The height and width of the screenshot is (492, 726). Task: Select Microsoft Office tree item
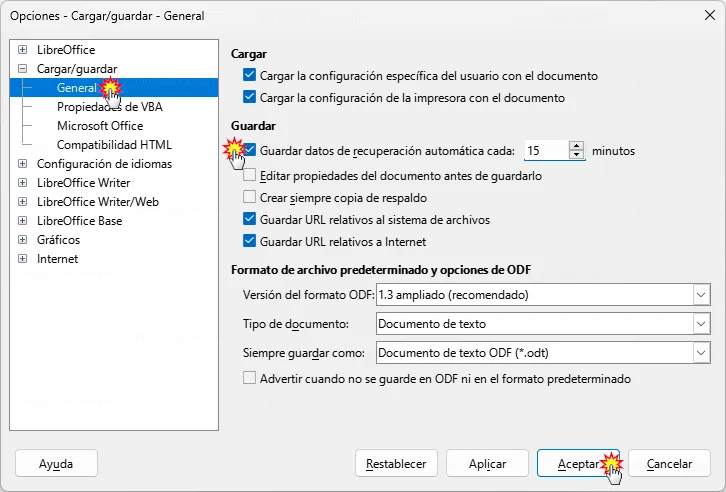coord(100,125)
